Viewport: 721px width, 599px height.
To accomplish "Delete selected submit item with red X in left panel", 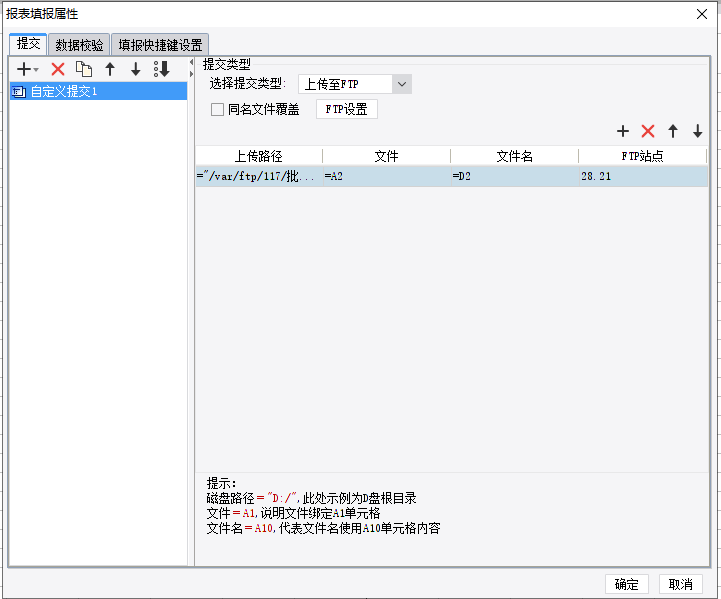I will (58, 69).
